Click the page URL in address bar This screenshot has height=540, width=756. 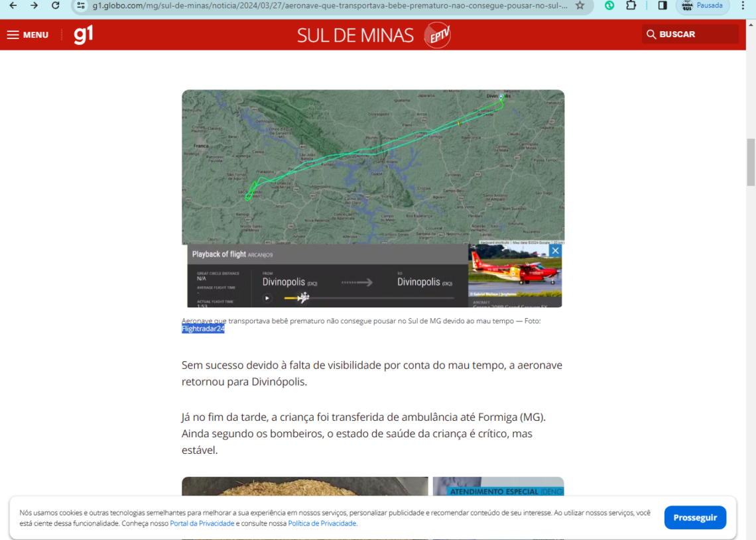click(x=330, y=6)
